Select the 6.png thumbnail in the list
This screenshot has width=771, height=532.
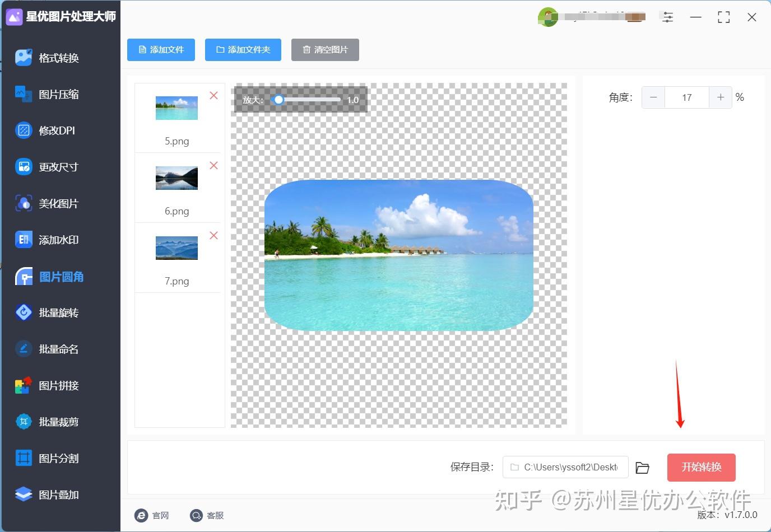[x=177, y=178]
